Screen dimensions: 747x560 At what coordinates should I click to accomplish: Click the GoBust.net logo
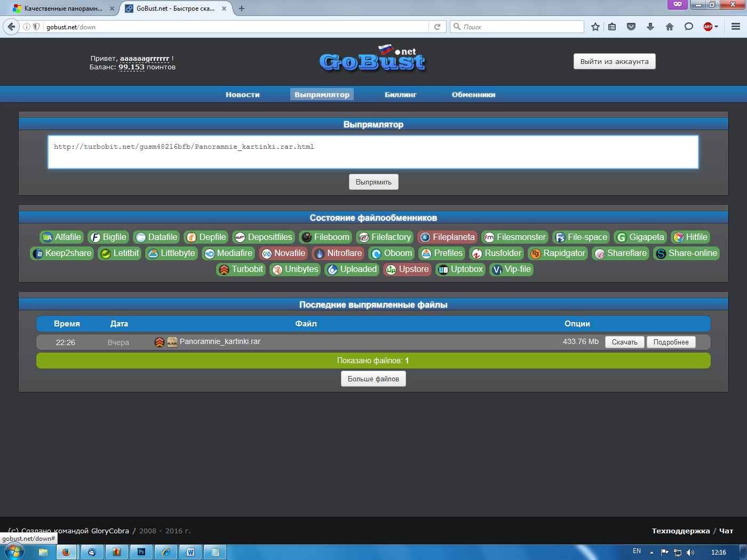click(372, 59)
